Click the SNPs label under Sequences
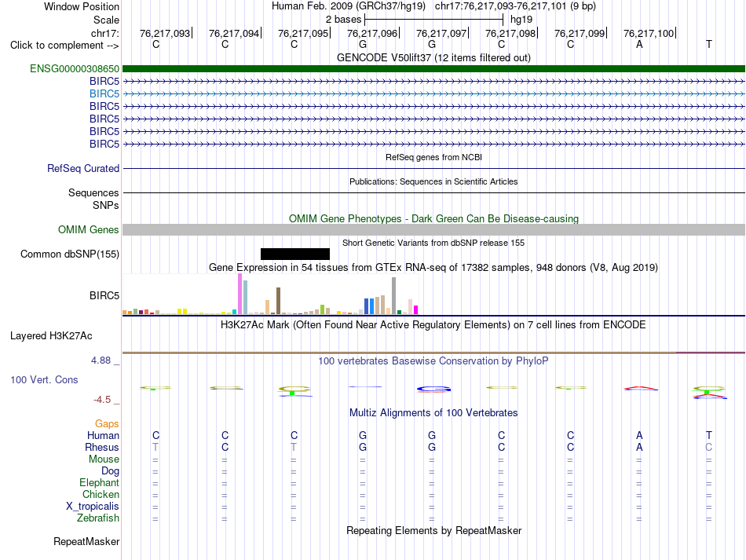Screen dimensions: 746x560 (106, 205)
